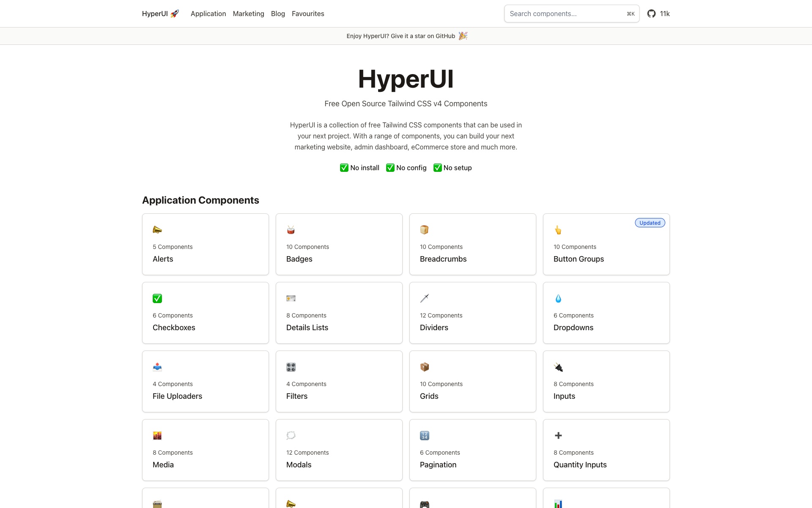Click the bread icon on the Breadcrumbs card
This screenshot has width=812, height=508.
pos(424,229)
